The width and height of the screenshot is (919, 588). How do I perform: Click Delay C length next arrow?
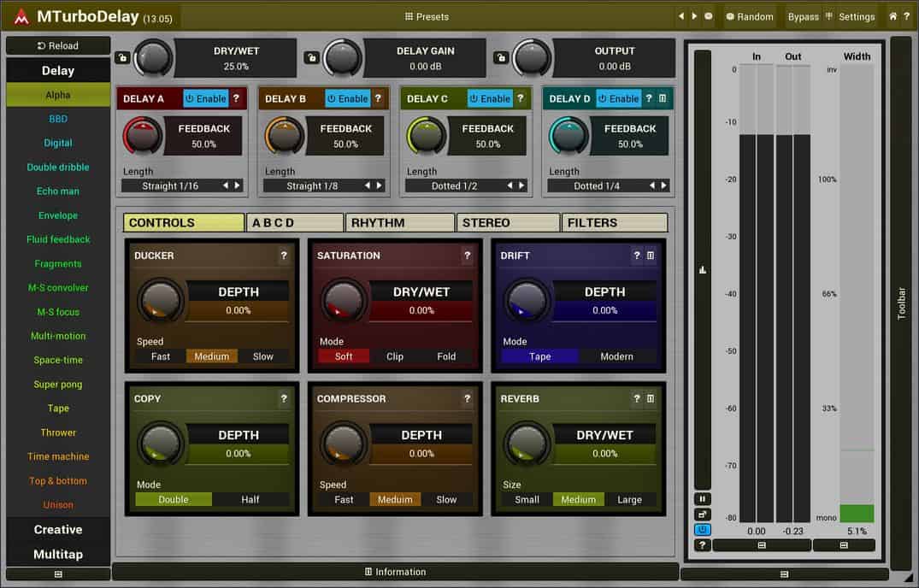[521, 185]
